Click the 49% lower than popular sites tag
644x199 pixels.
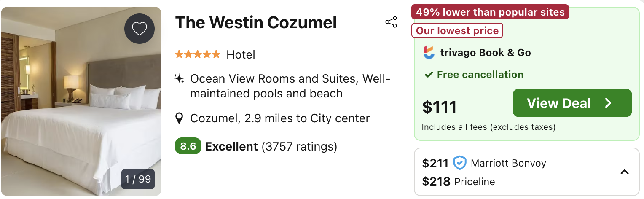pos(490,12)
